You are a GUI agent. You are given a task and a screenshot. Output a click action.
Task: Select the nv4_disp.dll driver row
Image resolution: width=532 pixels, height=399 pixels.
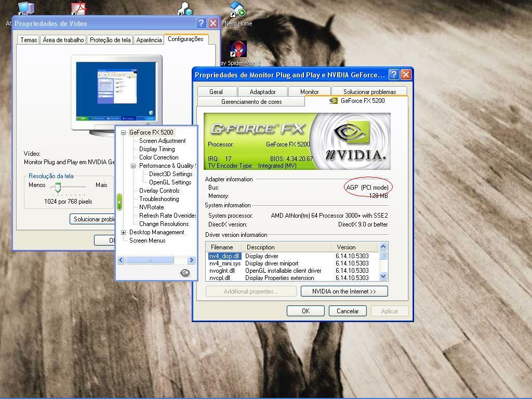(x=292, y=256)
